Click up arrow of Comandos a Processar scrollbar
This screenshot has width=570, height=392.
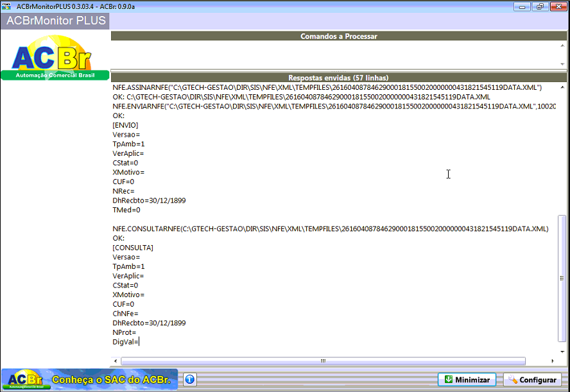pyautogui.click(x=562, y=46)
